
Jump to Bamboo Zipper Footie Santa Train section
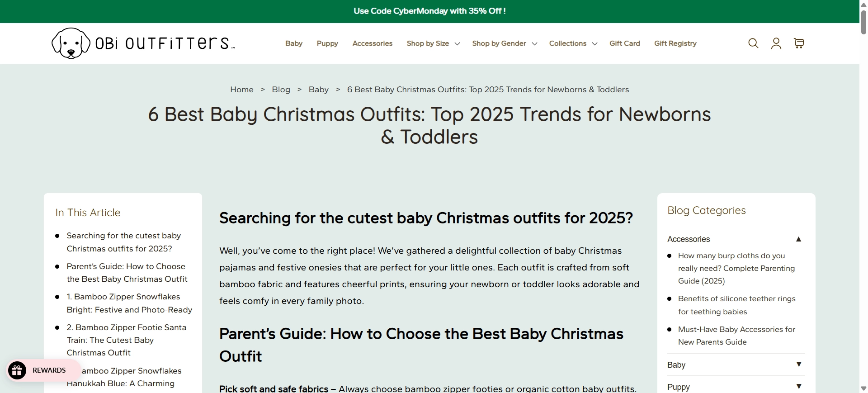click(x=126, y=340)
